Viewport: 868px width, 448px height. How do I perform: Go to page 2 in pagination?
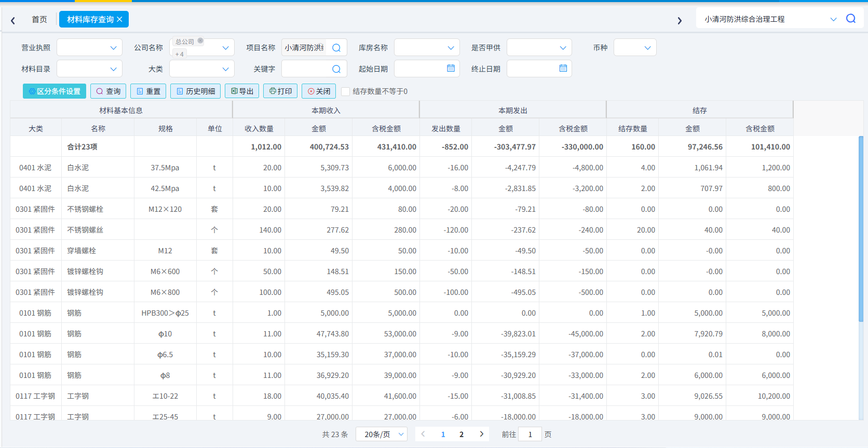click(462, 434)
